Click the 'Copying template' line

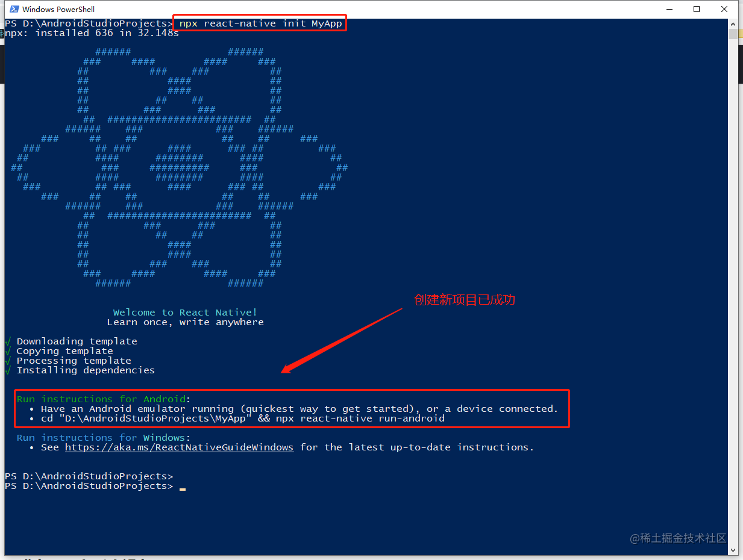coord(59,351)
